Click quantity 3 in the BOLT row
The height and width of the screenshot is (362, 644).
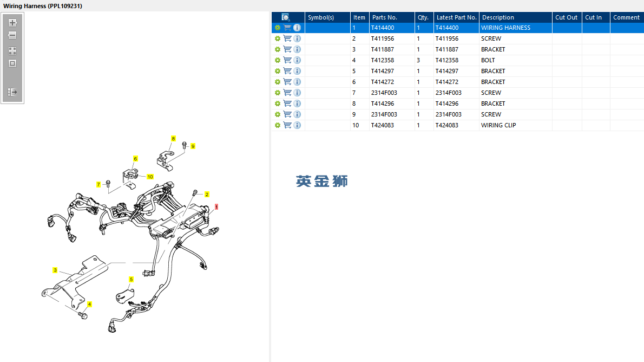418,60
